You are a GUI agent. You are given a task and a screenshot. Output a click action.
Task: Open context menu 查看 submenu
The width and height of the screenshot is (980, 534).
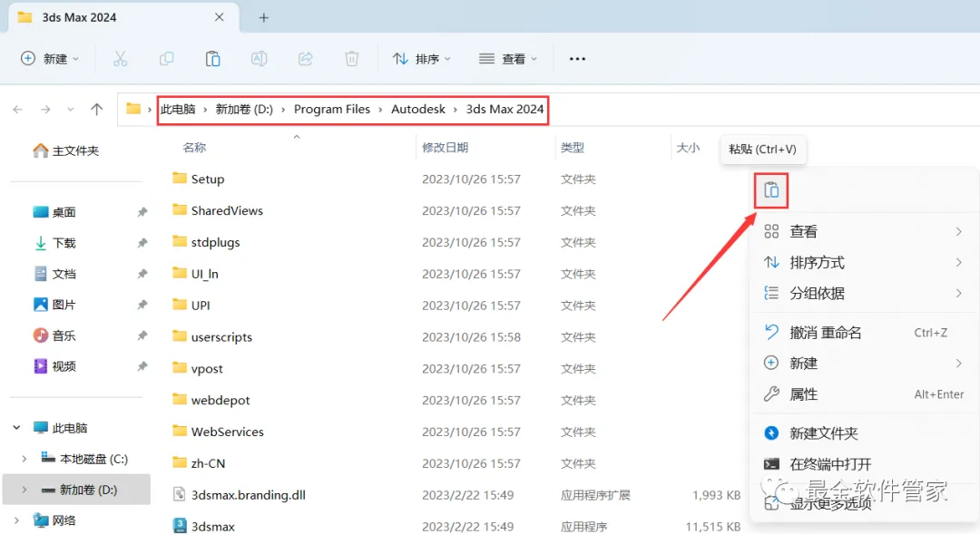point(863,232)
